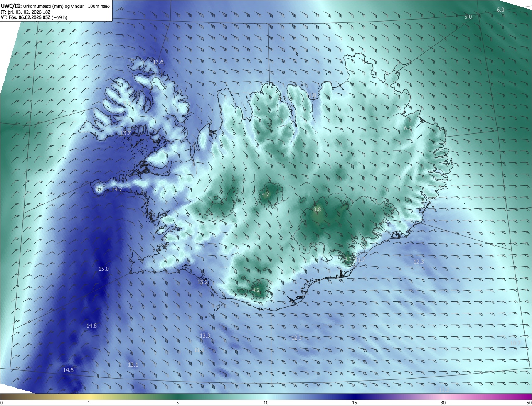Click the 15.0 value in the dark blue band
Viewport: 532px width, 406px height.
(103, 269)
